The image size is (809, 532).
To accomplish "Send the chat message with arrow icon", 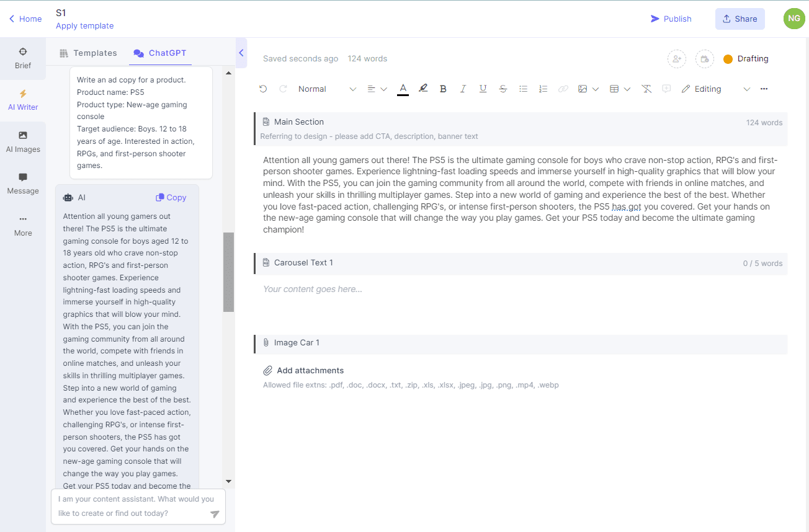I will [x=215, y=514].
